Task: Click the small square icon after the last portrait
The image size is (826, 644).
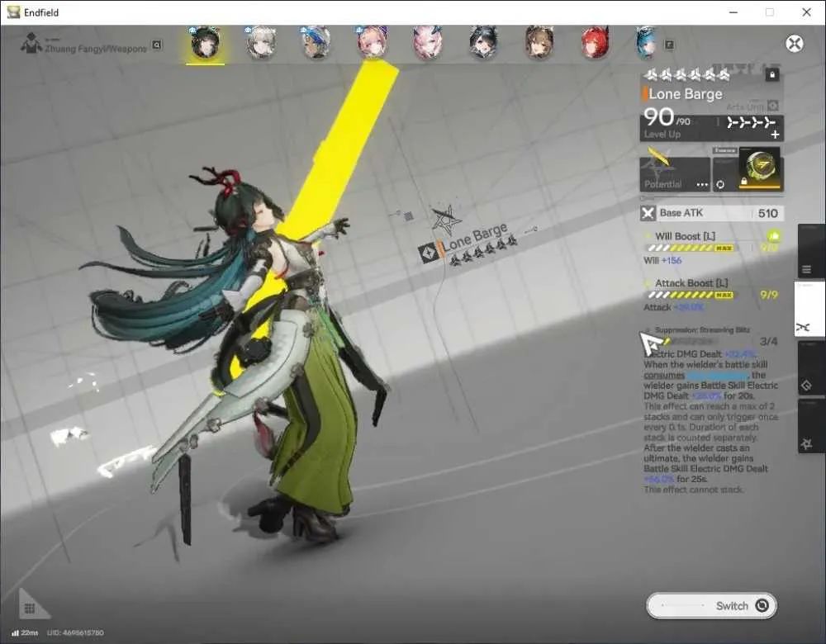Action: (x=669, y=45)
